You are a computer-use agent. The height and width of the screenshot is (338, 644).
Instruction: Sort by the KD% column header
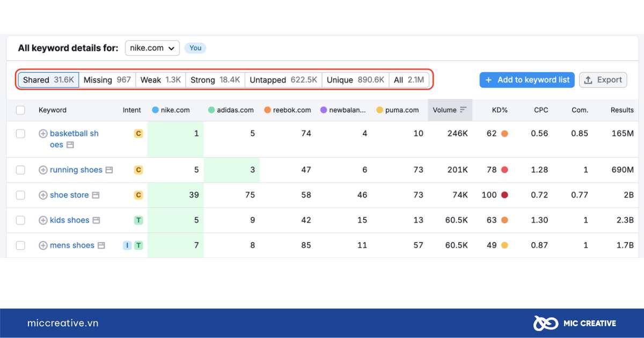pos(500,110)
